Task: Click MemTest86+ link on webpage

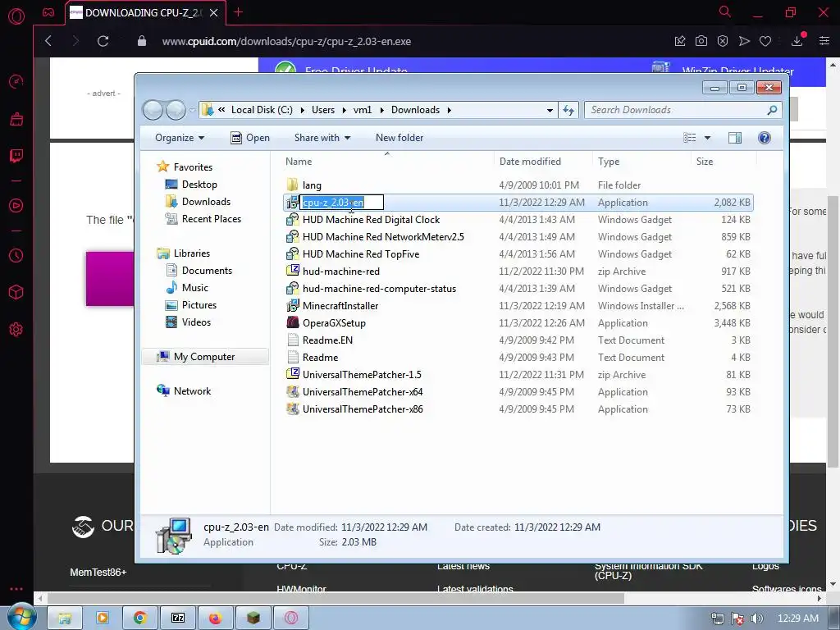Action: click(x=98, y=572)
